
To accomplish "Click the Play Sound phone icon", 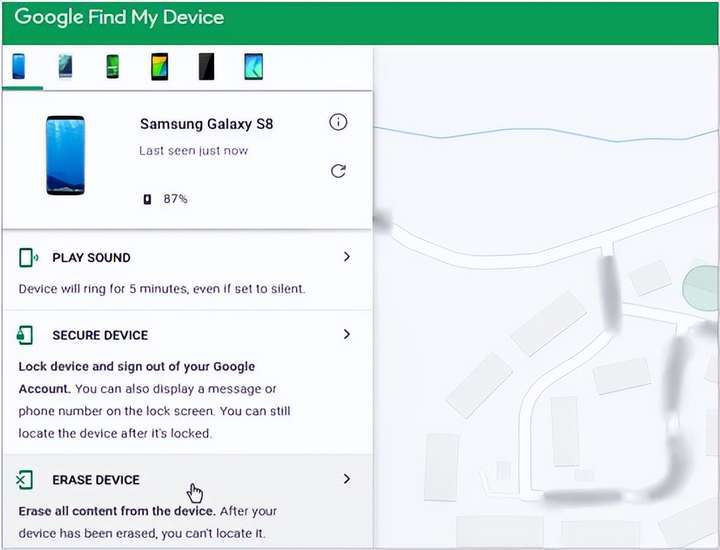I will tap(28, 258).
